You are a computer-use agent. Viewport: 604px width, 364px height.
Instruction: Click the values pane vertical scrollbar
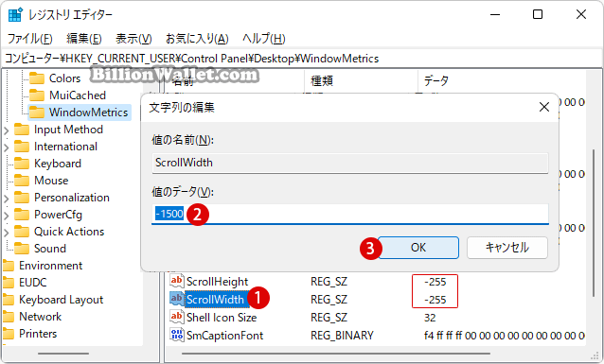(594, 223)
